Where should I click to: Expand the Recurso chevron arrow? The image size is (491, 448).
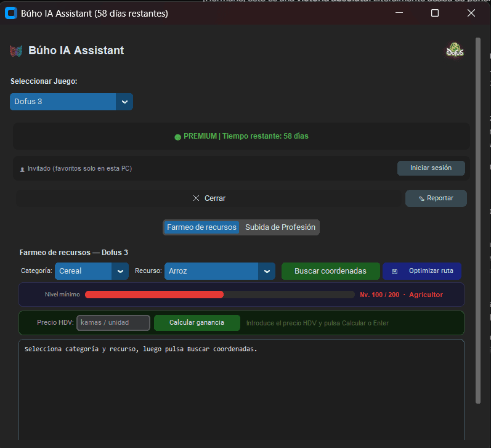click(267, 271)
